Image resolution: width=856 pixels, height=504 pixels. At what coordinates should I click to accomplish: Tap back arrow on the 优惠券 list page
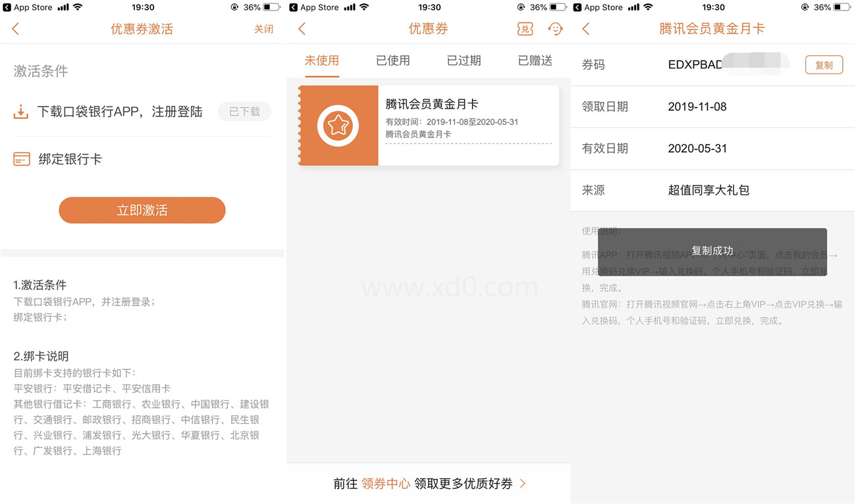coord(302,29)
